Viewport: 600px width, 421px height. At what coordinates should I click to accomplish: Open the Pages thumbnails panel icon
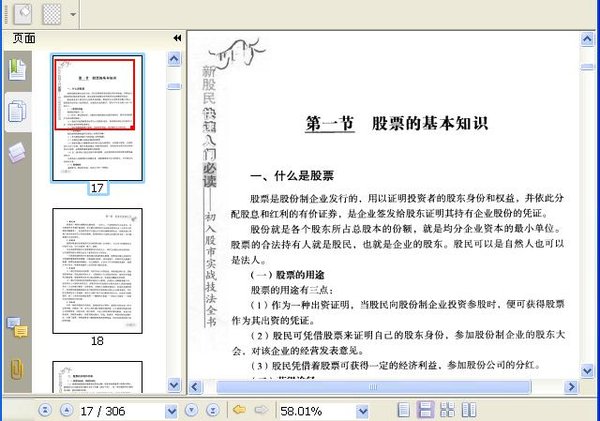[17, 112]
